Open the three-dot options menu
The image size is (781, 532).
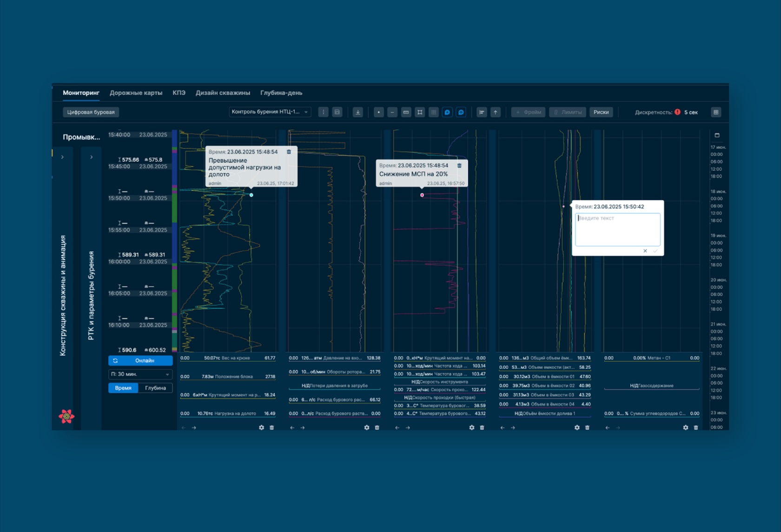(324, 112)
